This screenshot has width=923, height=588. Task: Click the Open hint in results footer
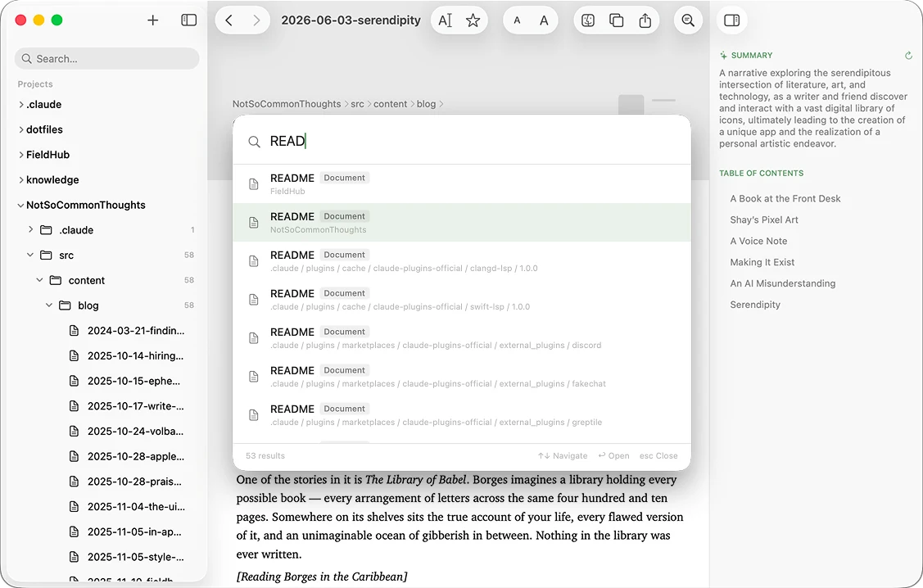614,456
